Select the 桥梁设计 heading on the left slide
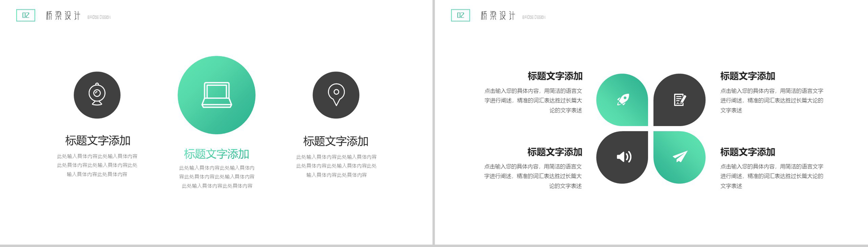The image size is (868, 247). pyautogui.click(x=63, y=16)
